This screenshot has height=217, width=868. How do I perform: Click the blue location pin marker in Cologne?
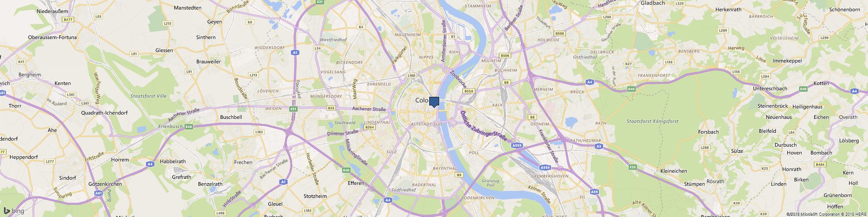tap(434, 102)
